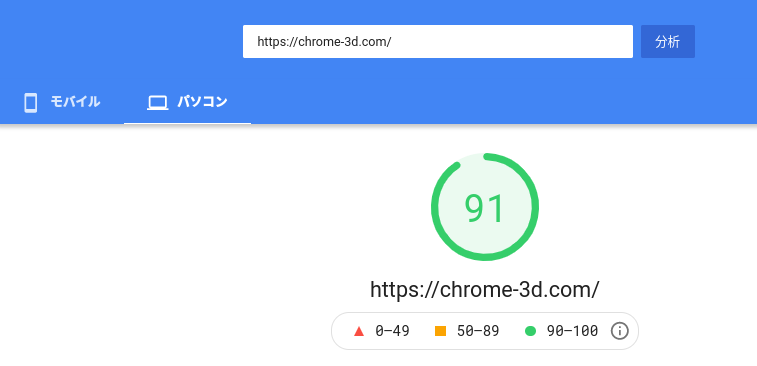Switch to the モバイル tab label

pyautogui.click(x=75, y=102)
